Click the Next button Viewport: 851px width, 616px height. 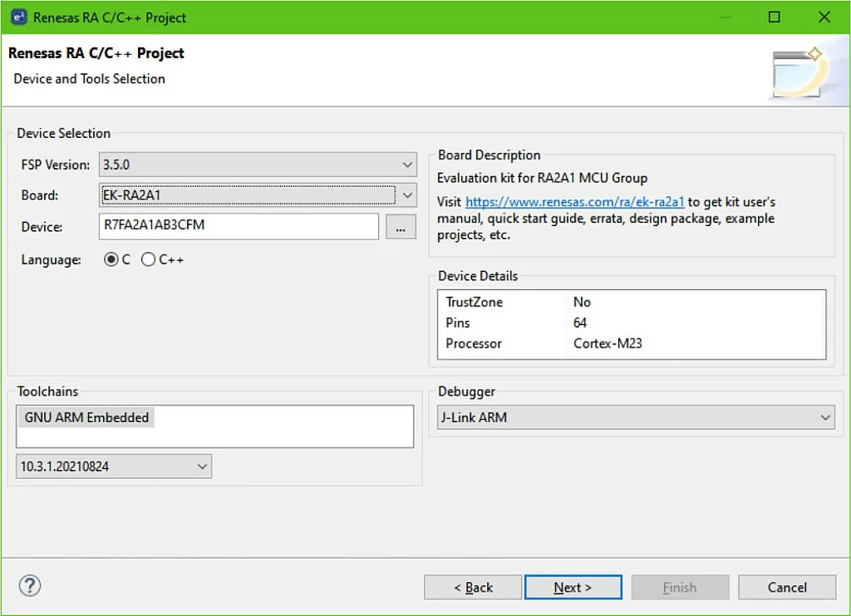[x=573, y=588]
